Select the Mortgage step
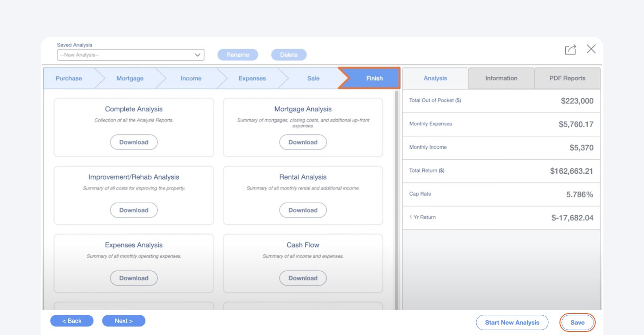This screenshot has width=644, height=335. pyautogui.click(x=130, y=78)
